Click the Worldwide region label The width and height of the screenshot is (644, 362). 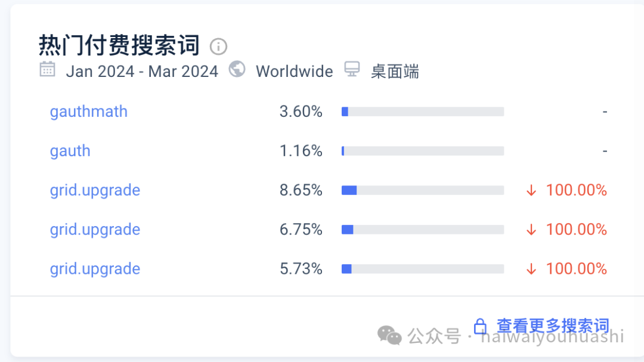(x=294, y=72)
